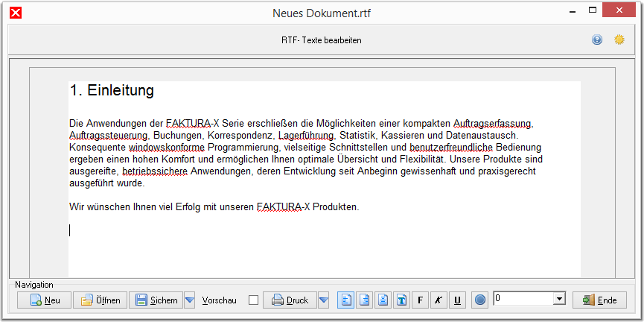Click into the 0 value field
Viewport: 644px width, 322px height.
523,299
